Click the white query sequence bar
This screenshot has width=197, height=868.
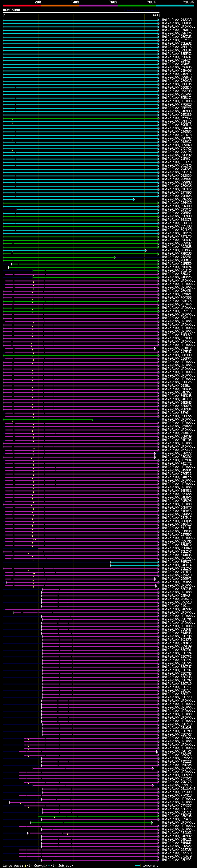point(81,12)
